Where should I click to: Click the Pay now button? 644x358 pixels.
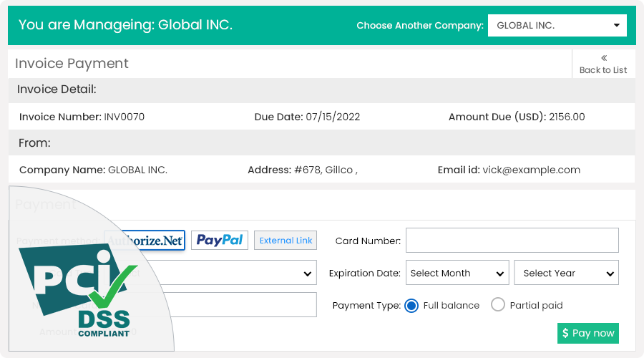587,333
